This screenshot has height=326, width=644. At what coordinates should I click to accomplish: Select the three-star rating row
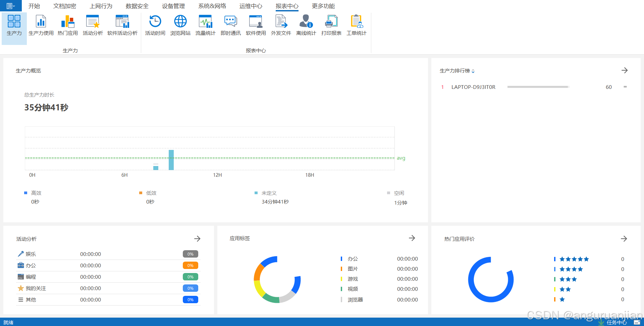coord(589,279)
